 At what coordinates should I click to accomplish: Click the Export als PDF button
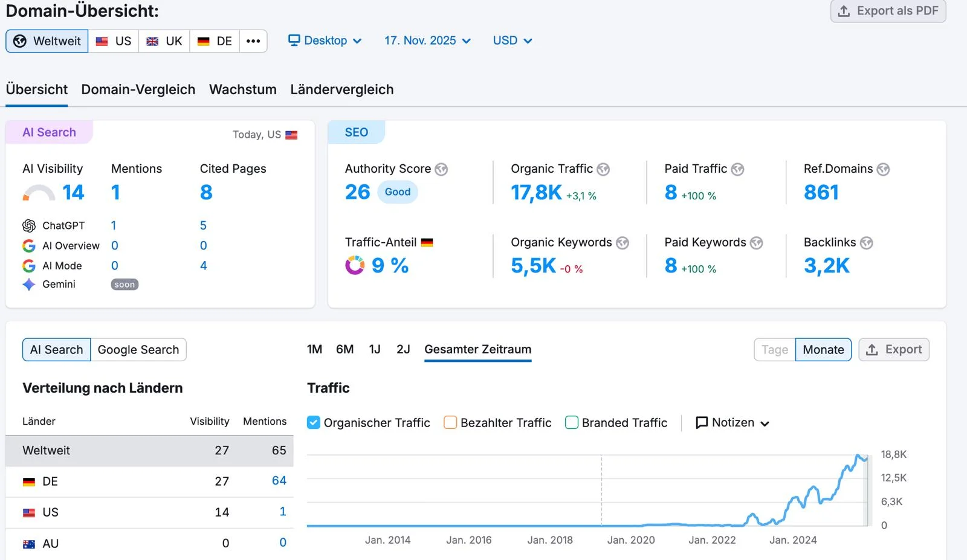888,11
